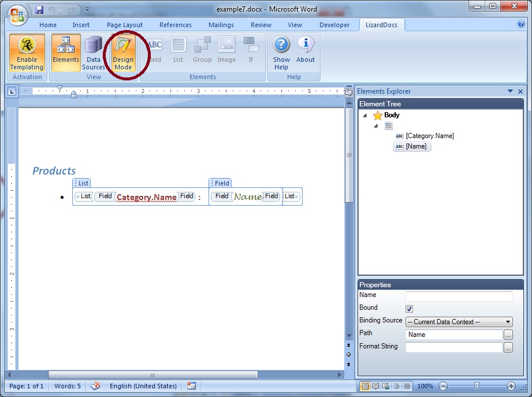The image size is (532, 397).
Task: Click Next Page double-arrow button
Action: (348, 365)
